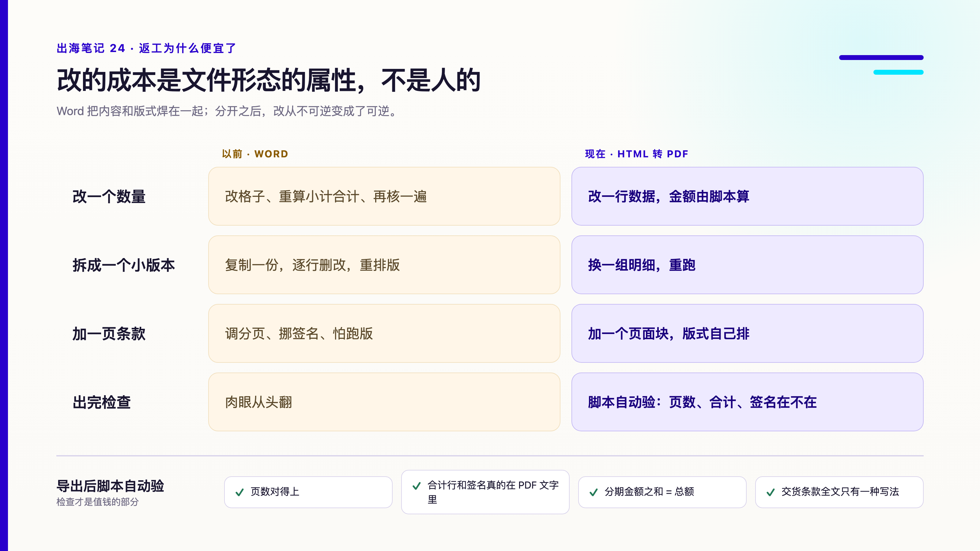Click the card 加一个页面块，版式自己排
Viewport: 980px width, 551px height.
[x=747, y=333]
